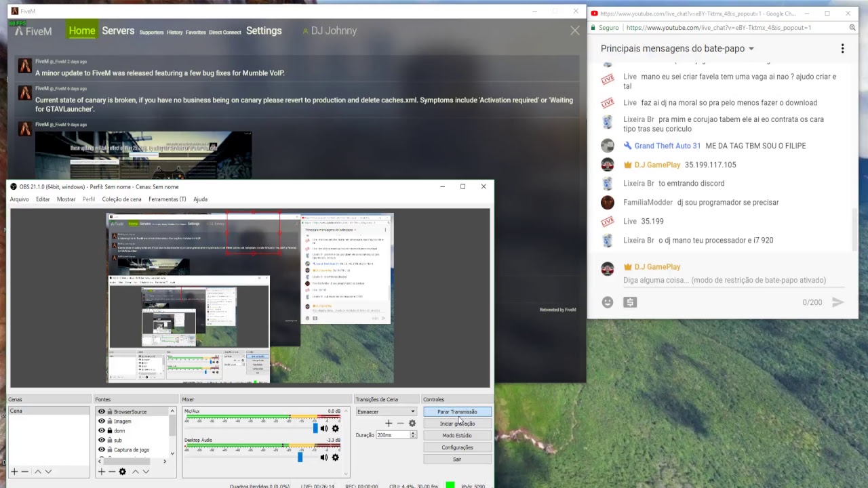868x488 pixels.
Task: Open Ajuda menu in OBS
Action: (x=200, y=199)
